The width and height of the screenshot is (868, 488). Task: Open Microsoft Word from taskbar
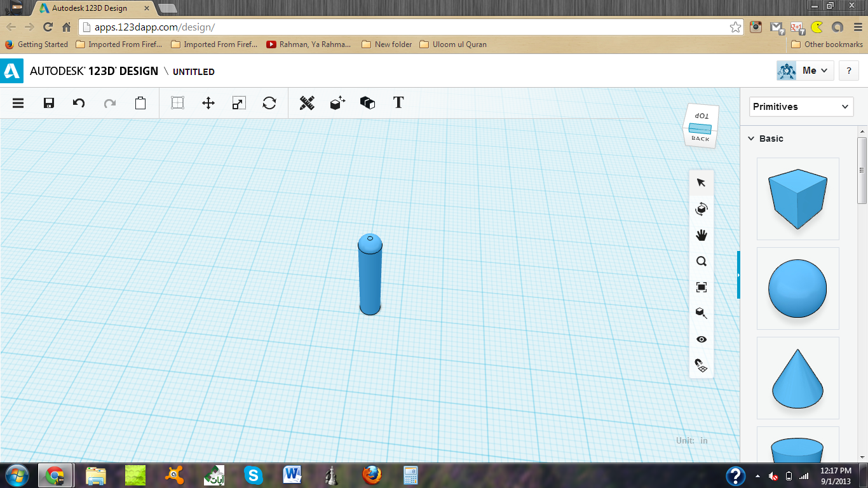tap(292, 475)
